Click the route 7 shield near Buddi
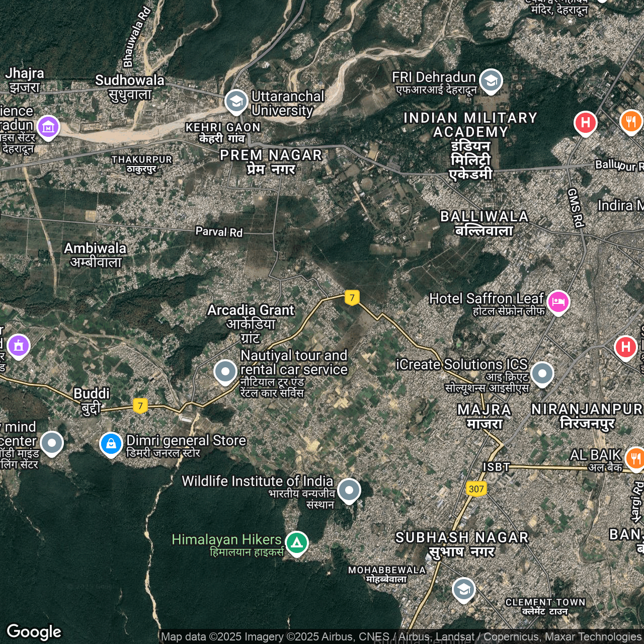This screenshot has height=644, width=644. 140,406
